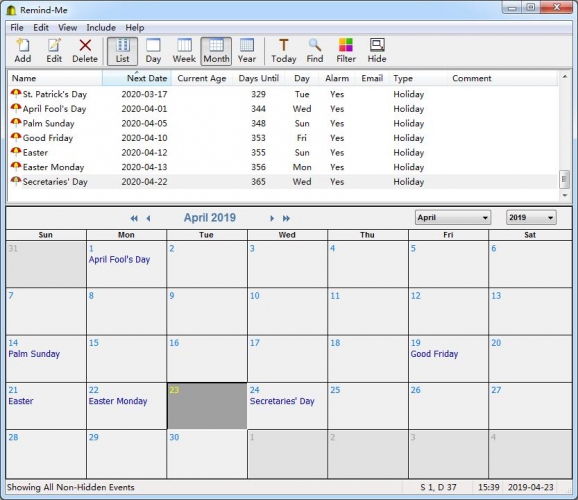Open the Find magnifier tool
Viewport: 578px width, 500px height.
point(315,51)
